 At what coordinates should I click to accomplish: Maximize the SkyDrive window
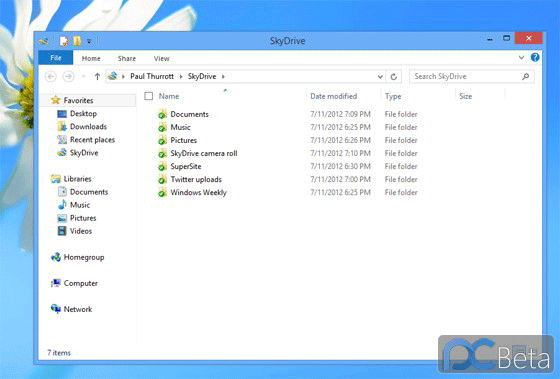point(506,38)
